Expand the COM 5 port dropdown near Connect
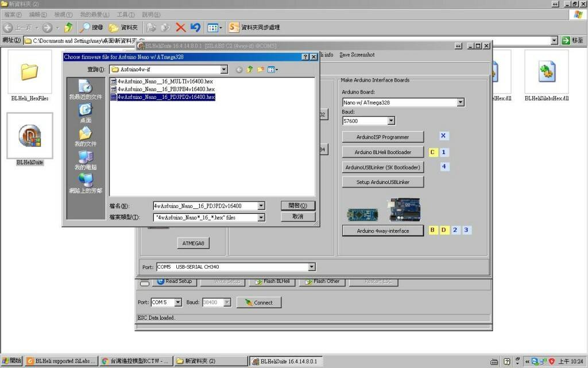The height and width of the screenshot is (368, 588). (178, 302)
